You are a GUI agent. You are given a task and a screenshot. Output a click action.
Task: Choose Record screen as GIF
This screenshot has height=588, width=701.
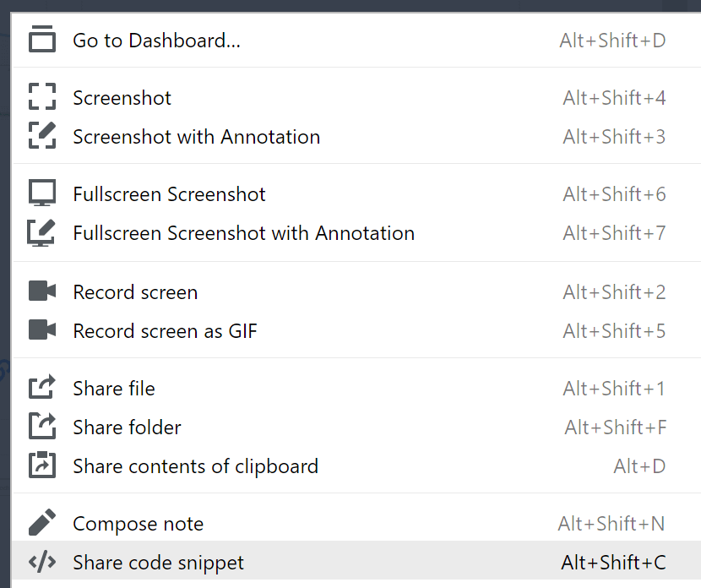point(356,331)
